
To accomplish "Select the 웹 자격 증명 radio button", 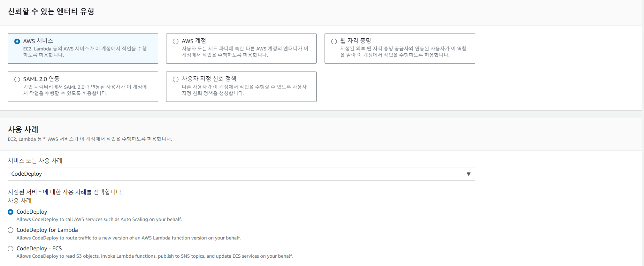I will tap(334, 42).
